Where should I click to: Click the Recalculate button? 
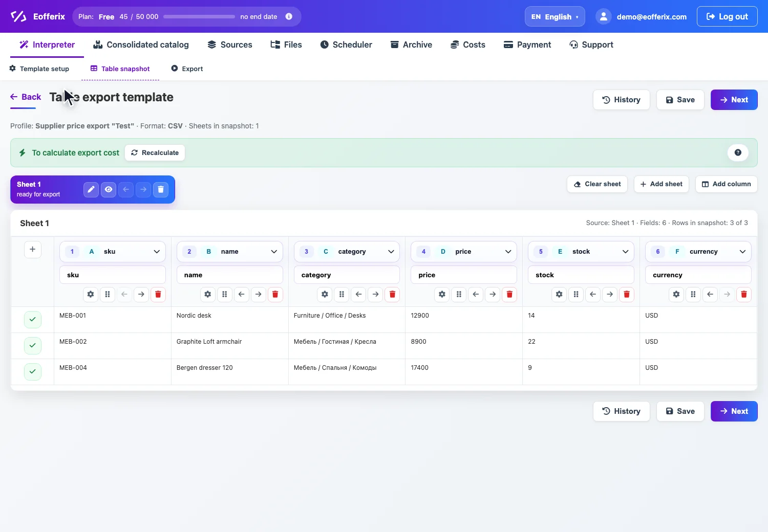tap(155, 152)
